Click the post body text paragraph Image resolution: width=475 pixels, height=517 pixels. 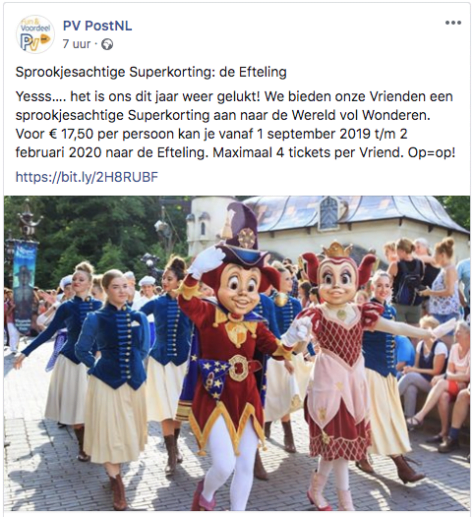point(236,125)
